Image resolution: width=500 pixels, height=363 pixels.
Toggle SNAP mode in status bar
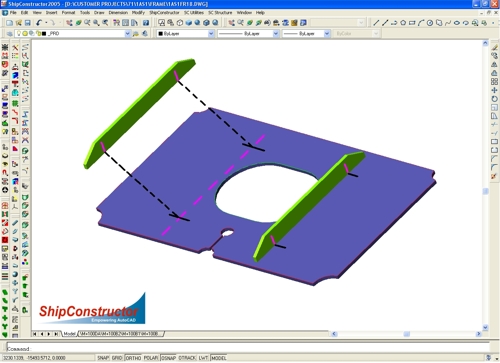pos(103,358)
